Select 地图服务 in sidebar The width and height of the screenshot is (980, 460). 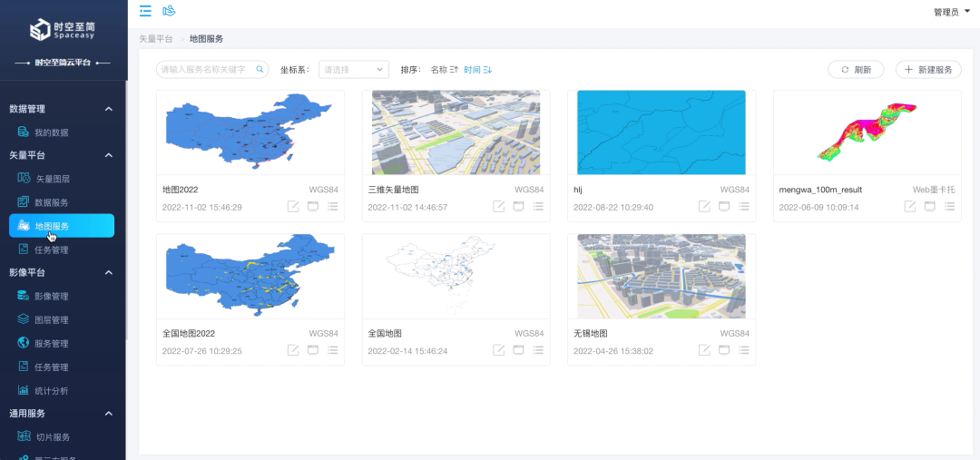click(62, 226)
